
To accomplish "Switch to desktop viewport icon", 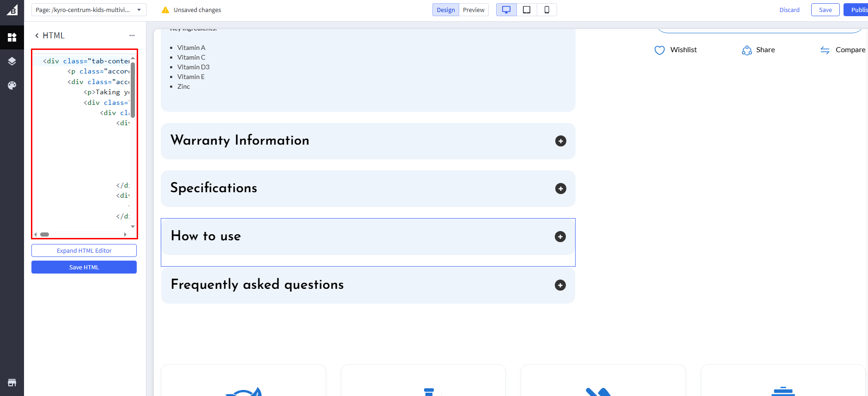I will pos(506,10).
